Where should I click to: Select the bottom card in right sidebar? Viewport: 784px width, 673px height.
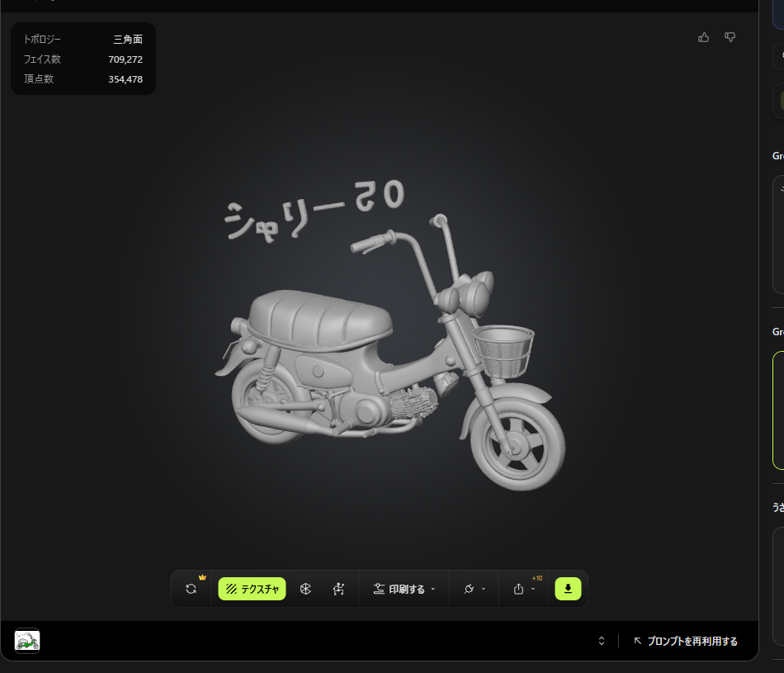(777, 585)
